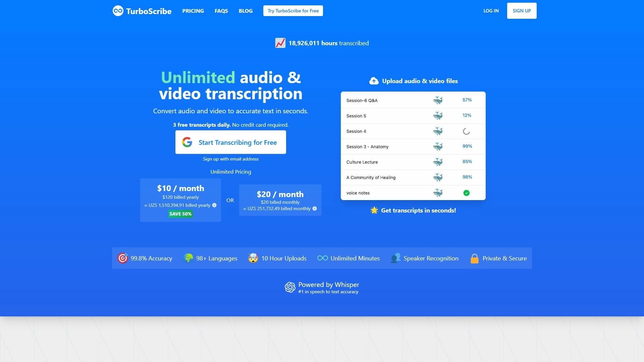
Task: Open the PRICING menu item
Action: tap(193, 11)
